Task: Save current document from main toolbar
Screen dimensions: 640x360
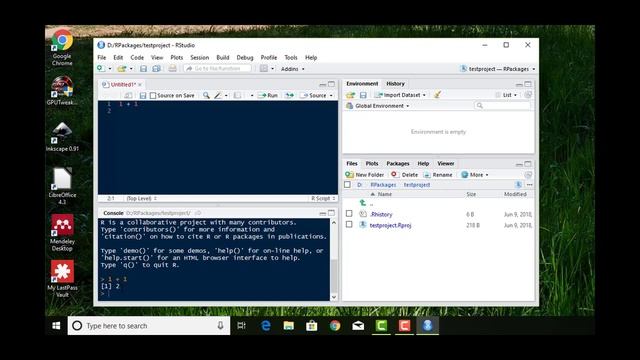Action: click(143, 69)
